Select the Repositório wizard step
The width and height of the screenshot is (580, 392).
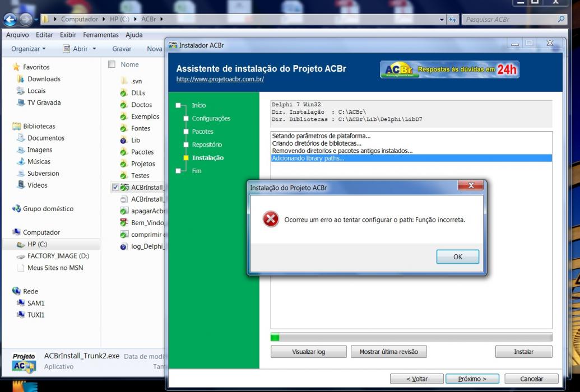point(207,144)
